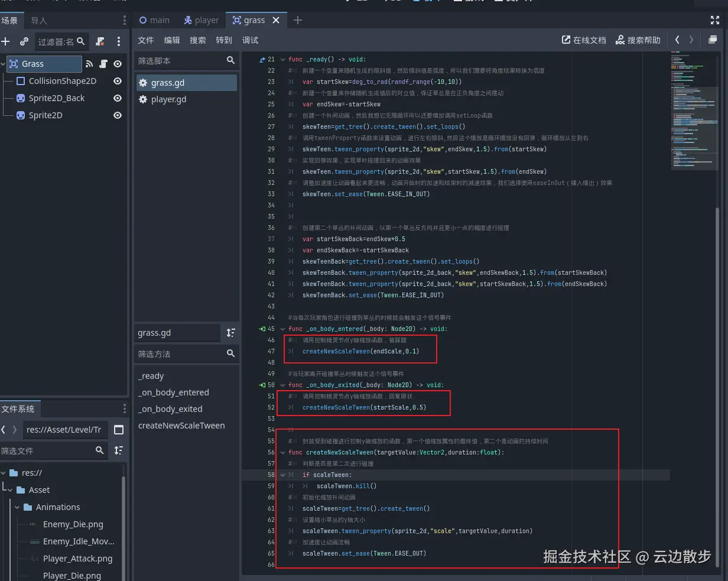Select player.gd in the script list

[186, 99]
